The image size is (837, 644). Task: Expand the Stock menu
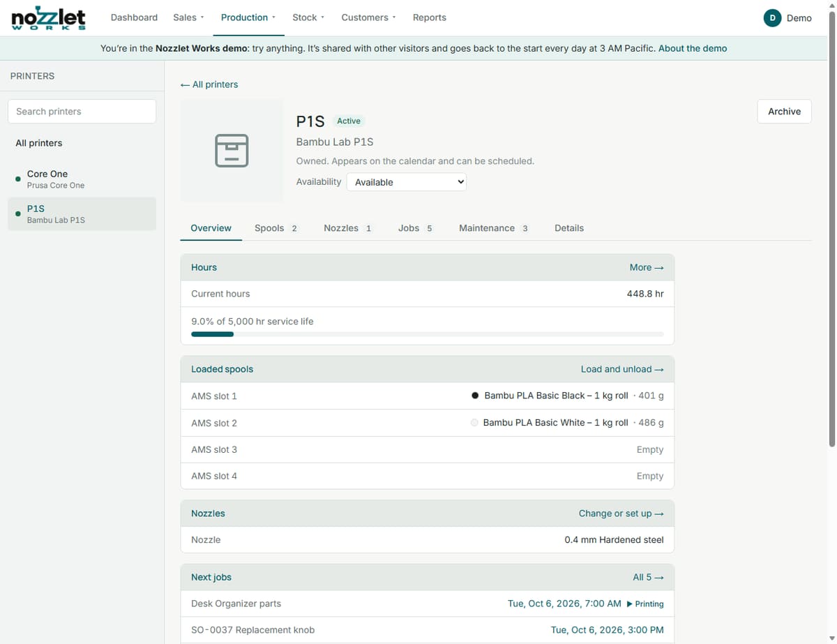point(308,17)
